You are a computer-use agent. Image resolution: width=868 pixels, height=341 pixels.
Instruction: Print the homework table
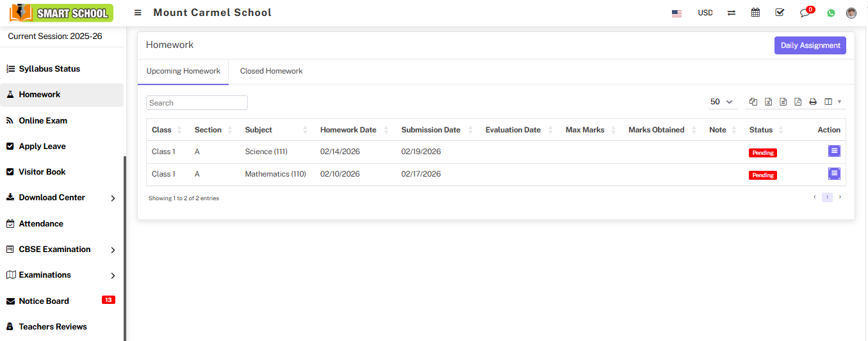point(813,102)
